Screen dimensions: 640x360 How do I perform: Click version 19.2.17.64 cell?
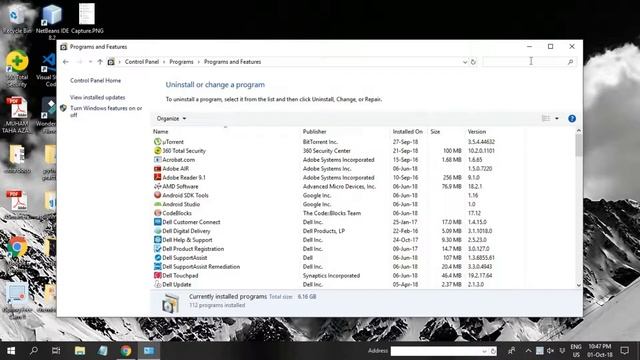pyautogui.click(x=480, y=276)
